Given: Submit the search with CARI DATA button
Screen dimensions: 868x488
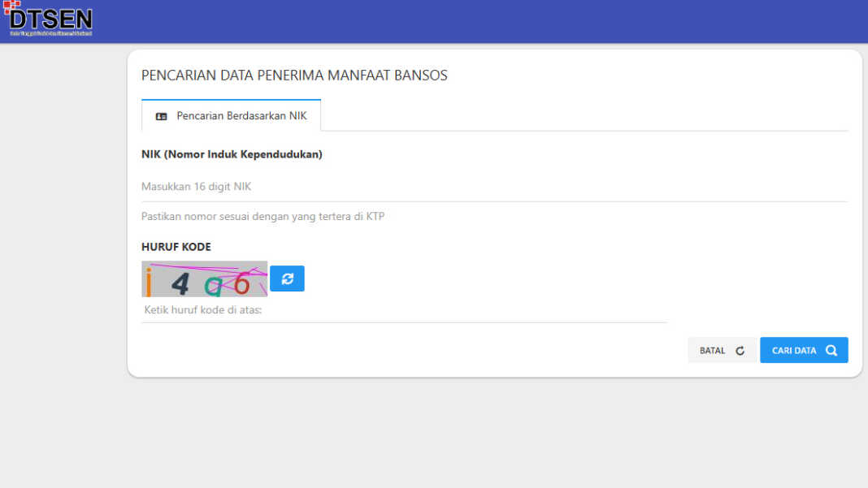Looking at the screenshot, I should (804, 350).
